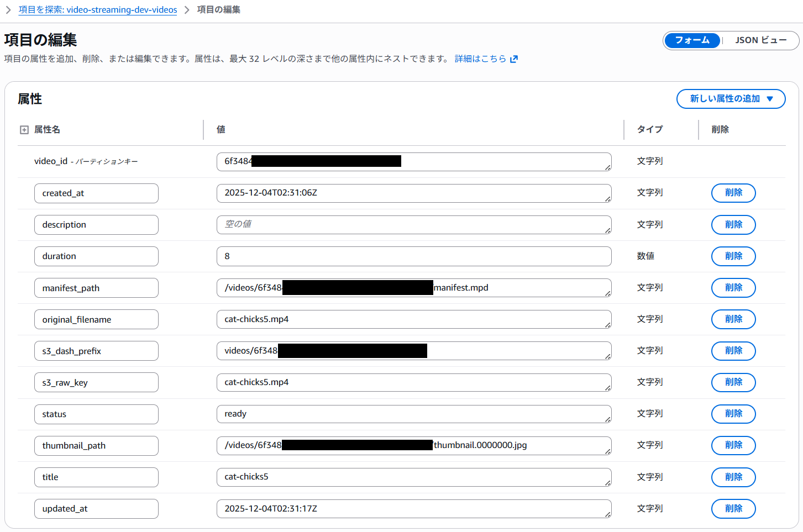Switch the editor to JSON ビュー

point(760,40)
